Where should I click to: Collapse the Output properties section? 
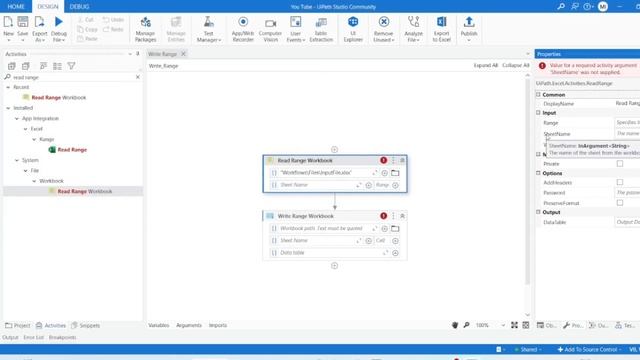(x=538, y=212)
